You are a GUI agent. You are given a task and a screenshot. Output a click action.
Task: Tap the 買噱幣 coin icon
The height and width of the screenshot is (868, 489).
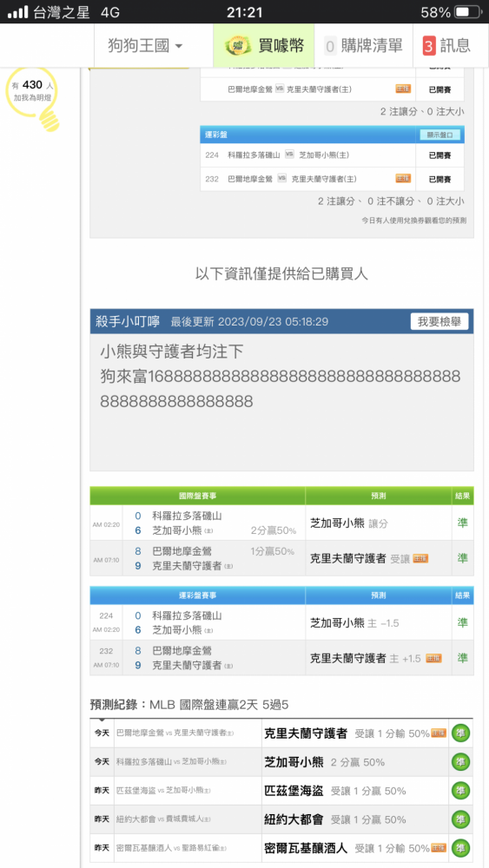coord(238,46)
